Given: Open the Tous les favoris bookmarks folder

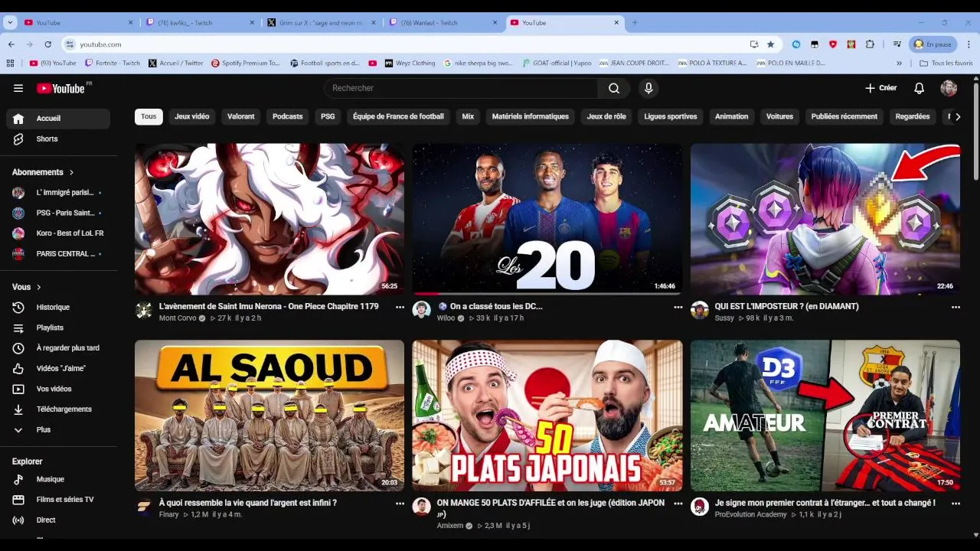Looking at the screenshot, I should click(x=946, y=63).
